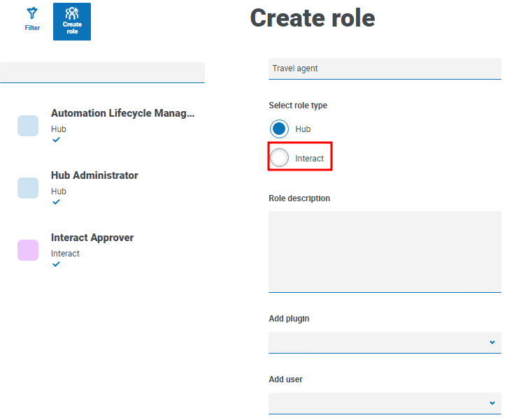Click the Filter funnel icon
The image size is (507, 420).
tap(32, 14)
